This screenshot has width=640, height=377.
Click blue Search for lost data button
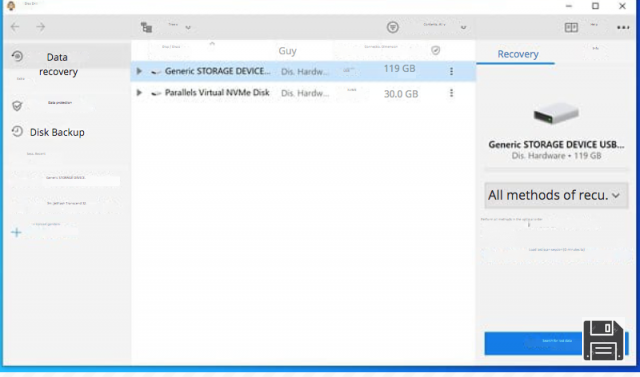click(556, 344)
